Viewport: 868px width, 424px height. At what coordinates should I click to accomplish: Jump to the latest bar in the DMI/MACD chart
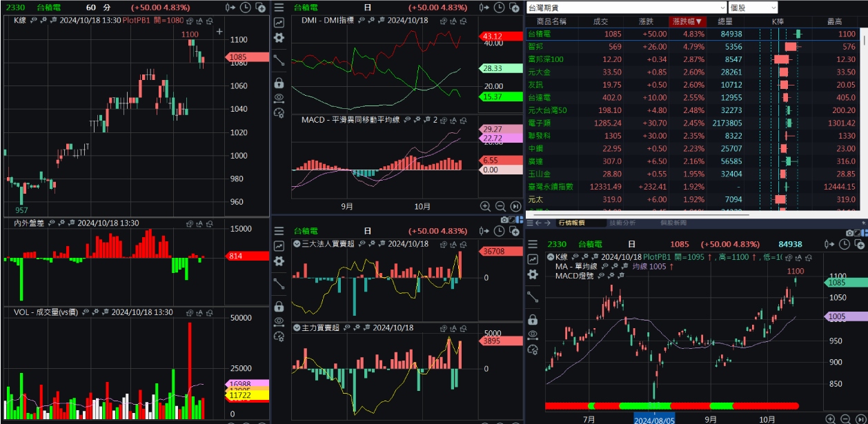[x=515, y=206]
